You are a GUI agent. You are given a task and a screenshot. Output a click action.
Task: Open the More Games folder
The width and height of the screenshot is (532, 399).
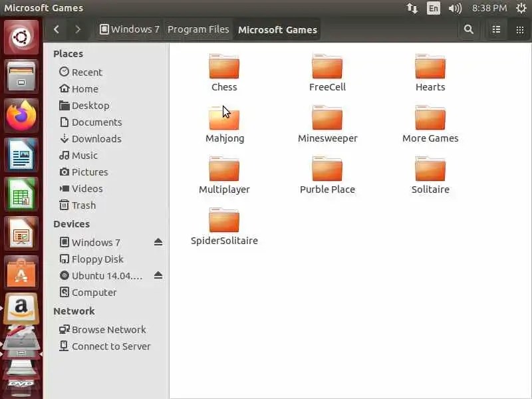coord(430,124)
